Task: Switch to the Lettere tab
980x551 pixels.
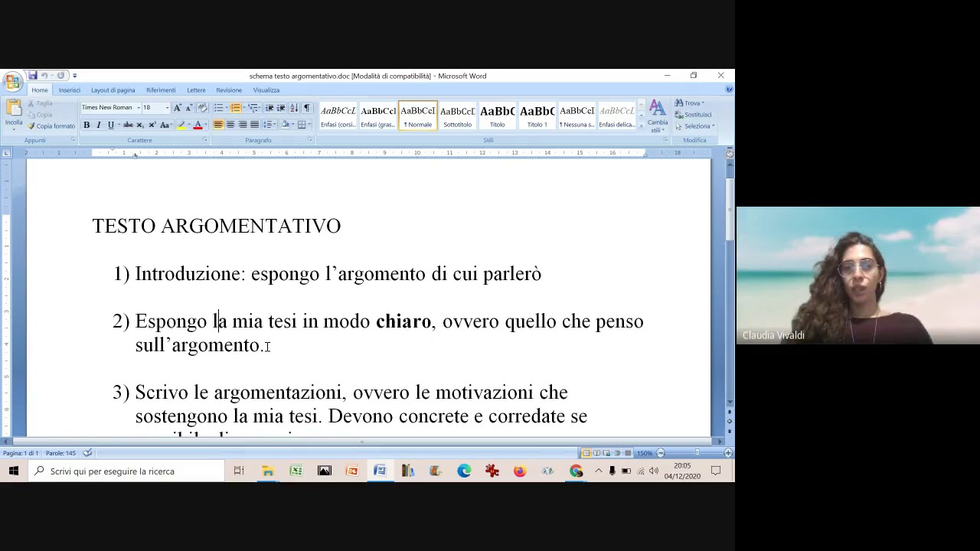Action: click(196, 90)
